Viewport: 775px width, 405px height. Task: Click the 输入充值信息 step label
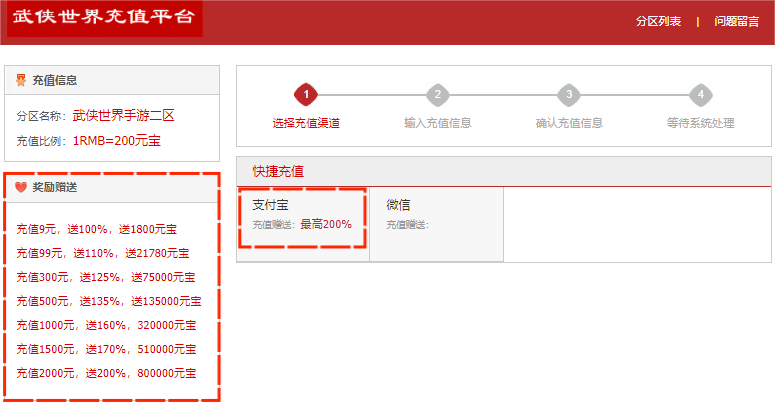(x=437, y=123)
